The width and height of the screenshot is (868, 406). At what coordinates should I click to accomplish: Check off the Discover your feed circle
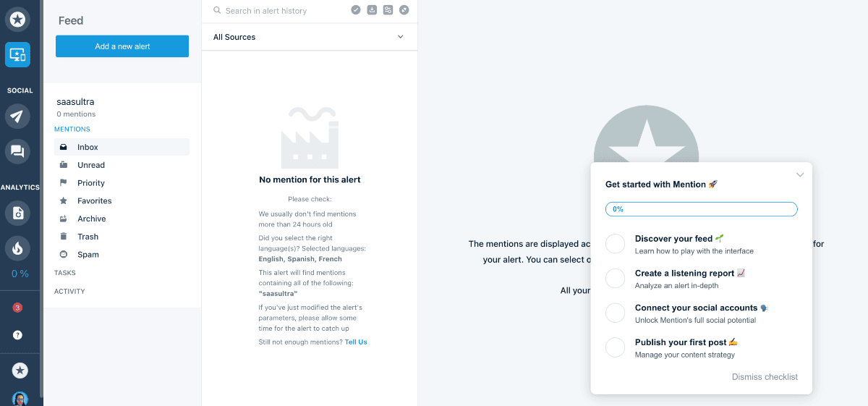coord(615,244)
